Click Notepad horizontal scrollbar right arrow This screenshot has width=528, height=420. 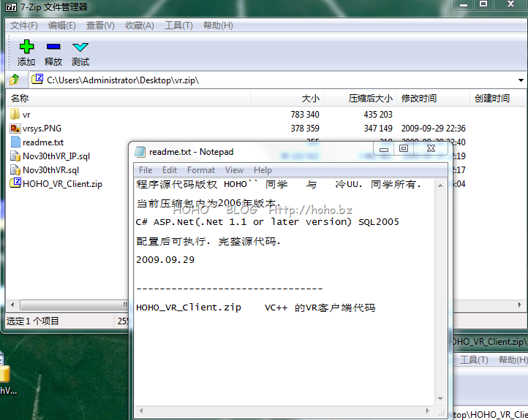(x=428, y=411)
